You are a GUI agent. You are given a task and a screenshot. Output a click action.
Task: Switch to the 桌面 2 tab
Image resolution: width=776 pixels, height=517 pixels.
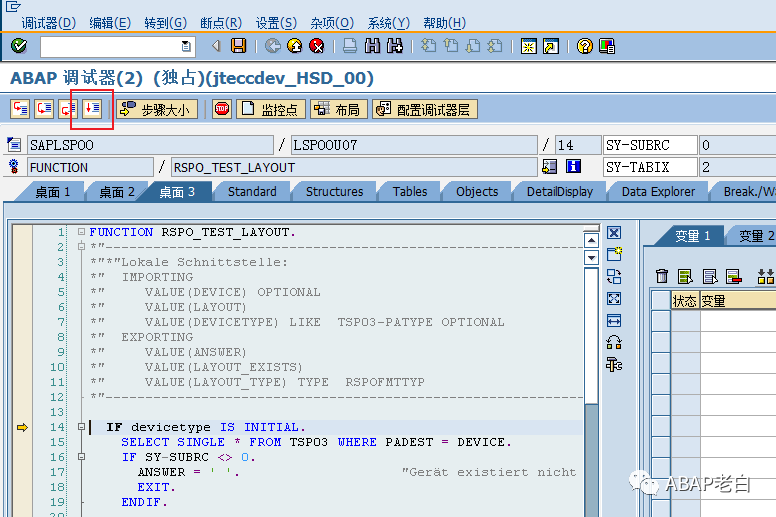(116, 191)
